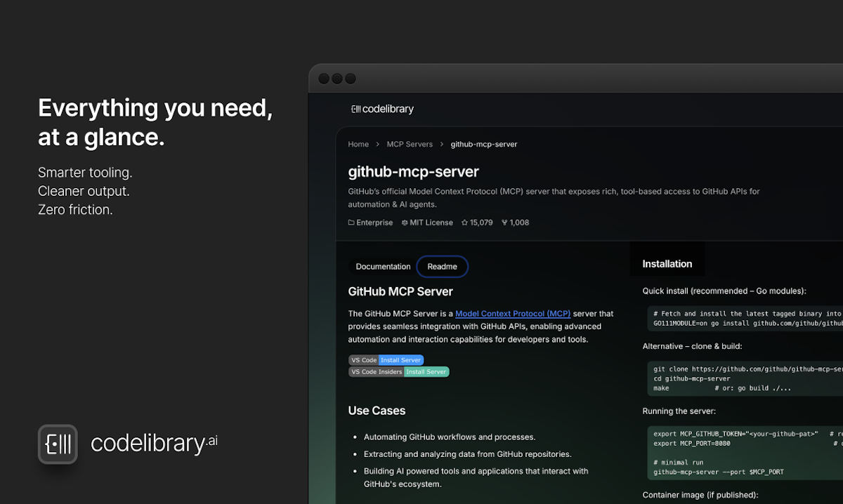This screenshot has width=843, height=504.
Task: Click the 'Zero friction.' tagline
Action: (75, 209)
